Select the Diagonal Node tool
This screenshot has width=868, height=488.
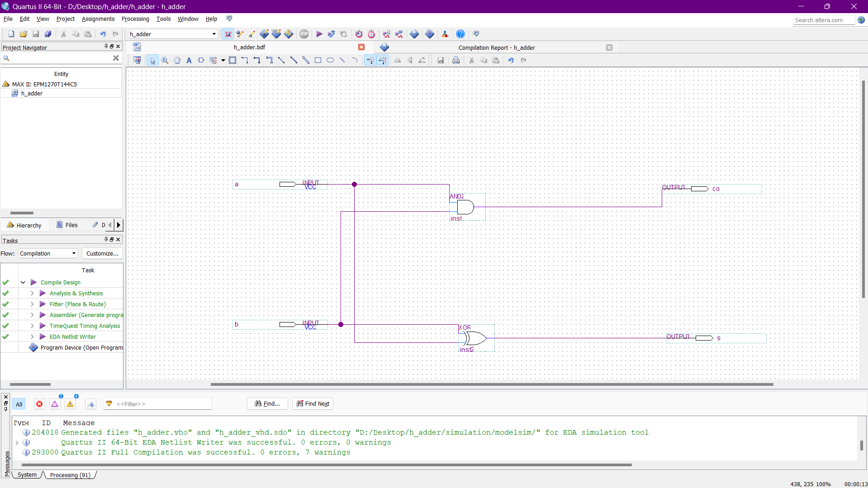click(281, 60)
